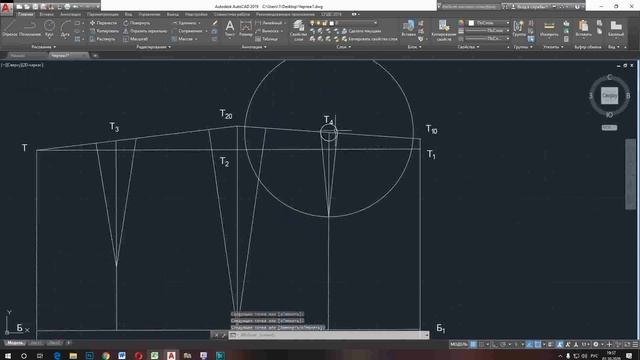Open the object color ПоСлою dropdown
The width and height of the screenshot is (640, 360).
488,23
